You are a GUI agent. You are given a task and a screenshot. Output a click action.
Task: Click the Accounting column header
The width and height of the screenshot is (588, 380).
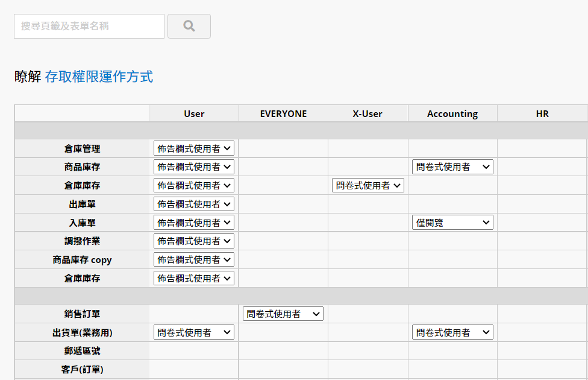point(452,114)
